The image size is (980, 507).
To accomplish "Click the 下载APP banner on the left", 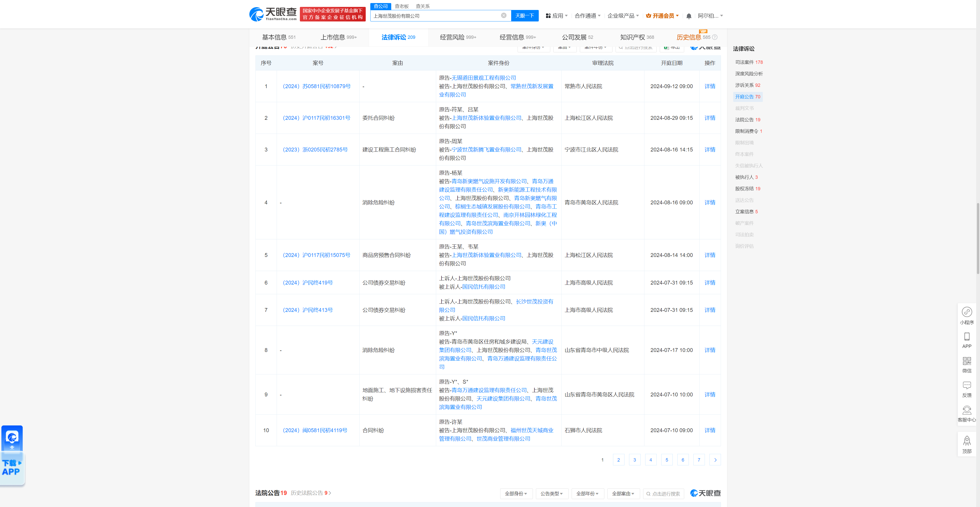I will click(12, 455).
